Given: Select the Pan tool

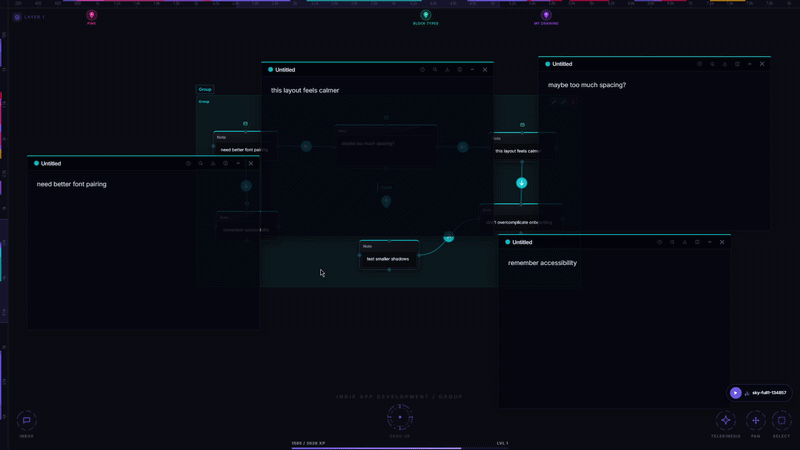Looking at the screenshot, I should (x=756, y=420).
